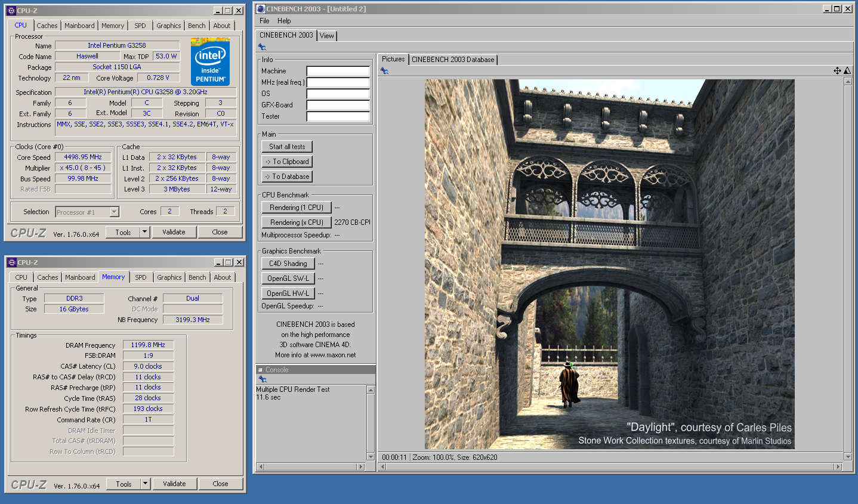Open Mainboard tab in top CPU-Z window
The height and width of the screenshot is (504, 858).
pos(79,26)
